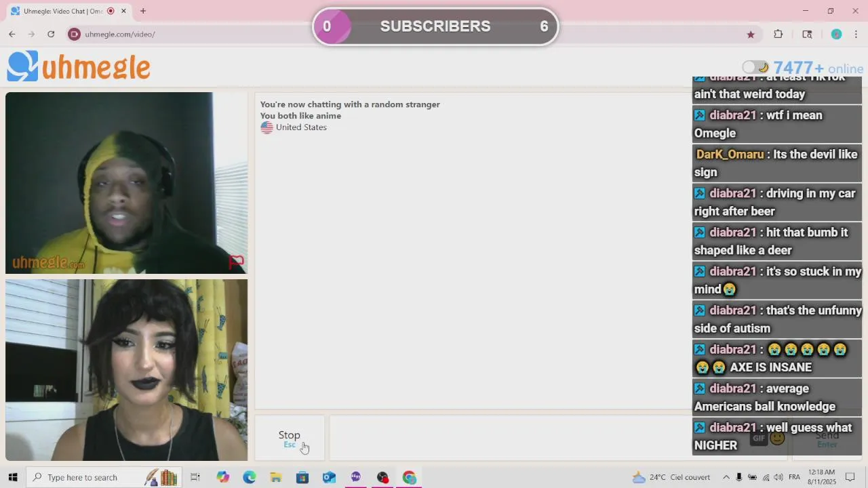Open the media control icon in toolbar
The height and width of the screenshot is (488, 868).
pyautogui.click(x=807, y=34)
